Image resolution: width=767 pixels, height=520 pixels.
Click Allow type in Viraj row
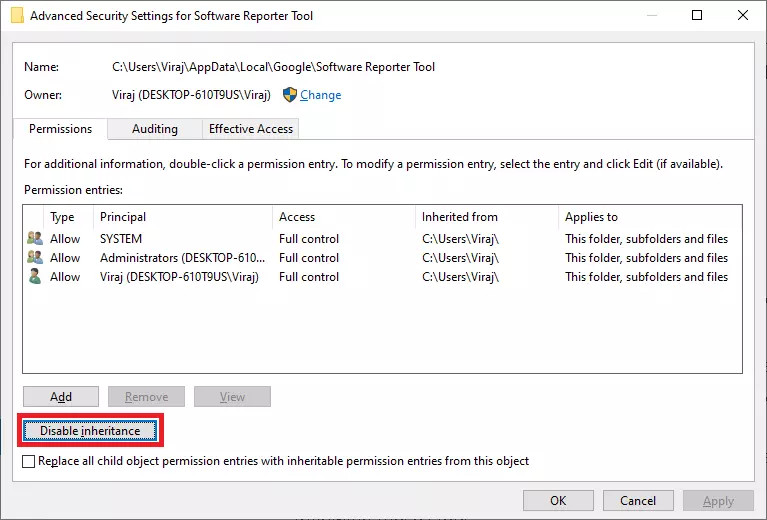click(65, 277)
